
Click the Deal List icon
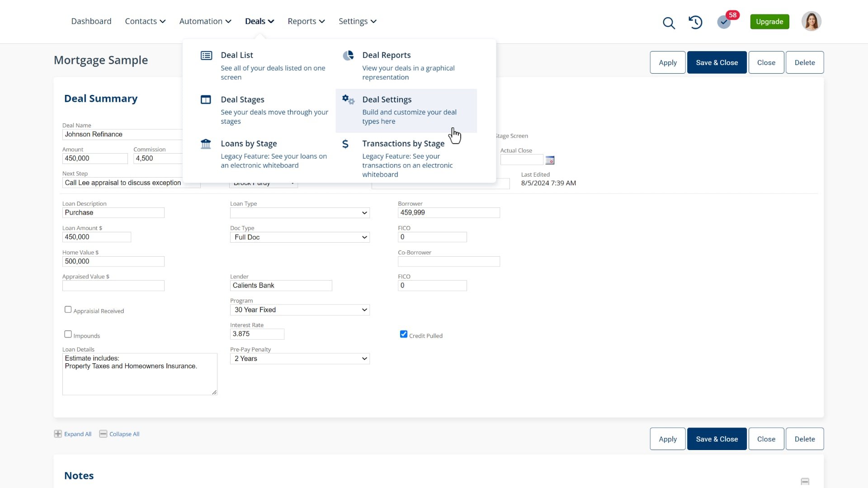click(206, 56)
